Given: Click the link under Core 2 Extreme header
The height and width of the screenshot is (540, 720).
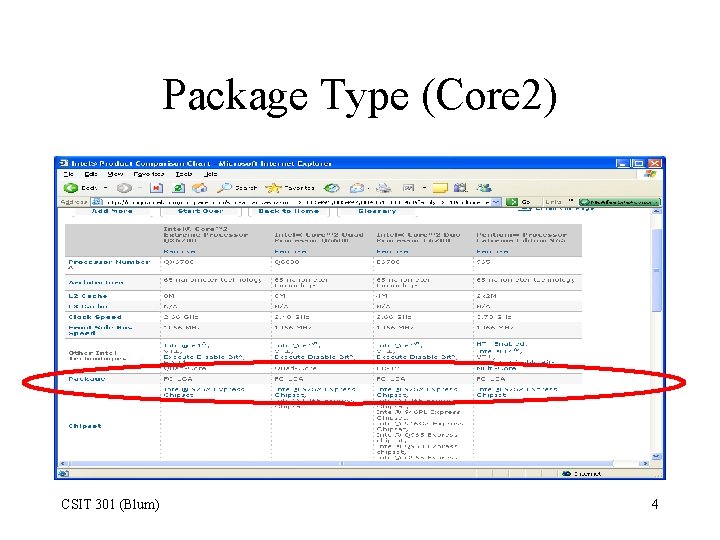Looking at the screenshot, I should click(180, 252).
